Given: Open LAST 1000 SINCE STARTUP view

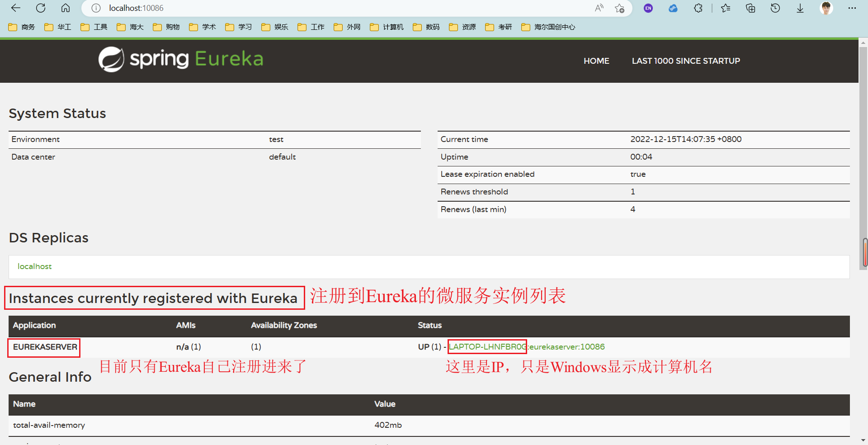Looking at the screenshot, I should point(685,61).
